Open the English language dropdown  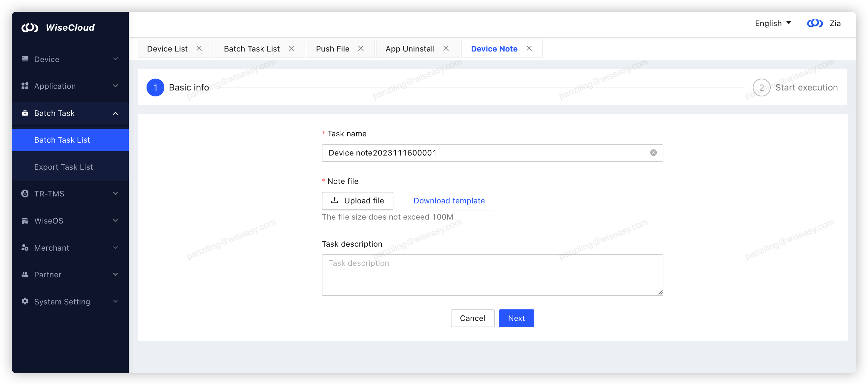pyautogui.click(x=773, y=23)
